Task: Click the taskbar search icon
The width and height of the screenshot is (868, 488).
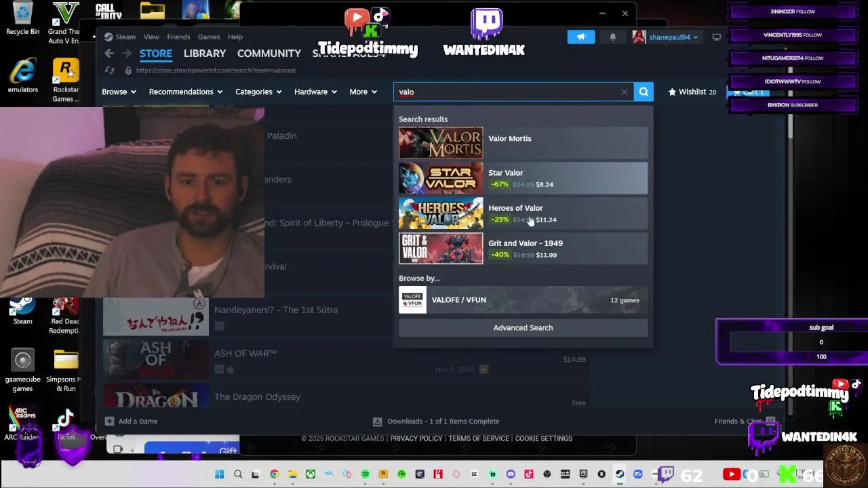Action: (x=238, y=474)
